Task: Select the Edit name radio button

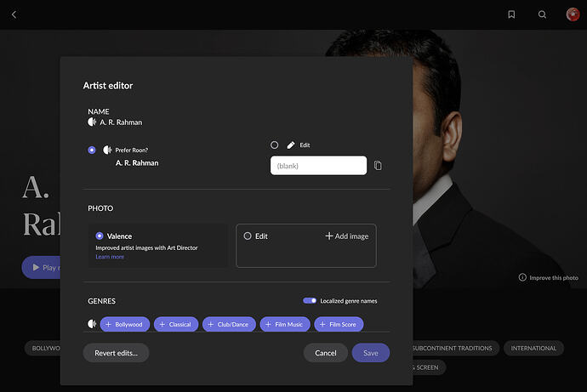Action: point(275,145)
